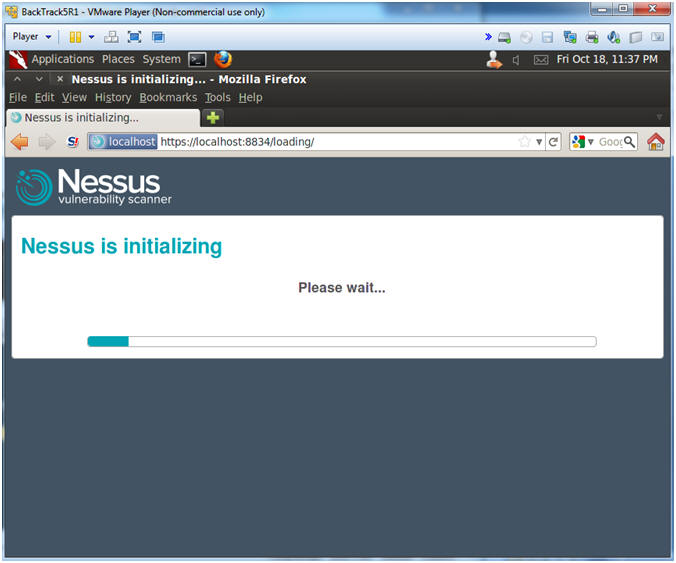Launch Firefox from the top panel

pos(223,59)
